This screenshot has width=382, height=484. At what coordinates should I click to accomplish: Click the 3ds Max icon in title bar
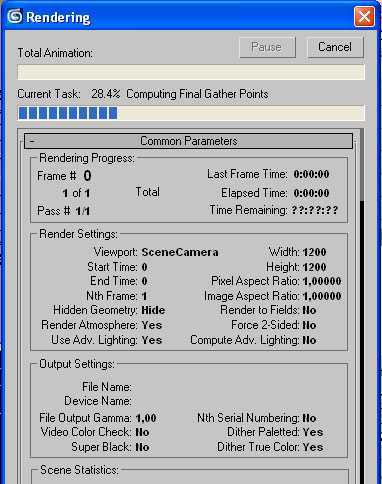coord(15,16)
